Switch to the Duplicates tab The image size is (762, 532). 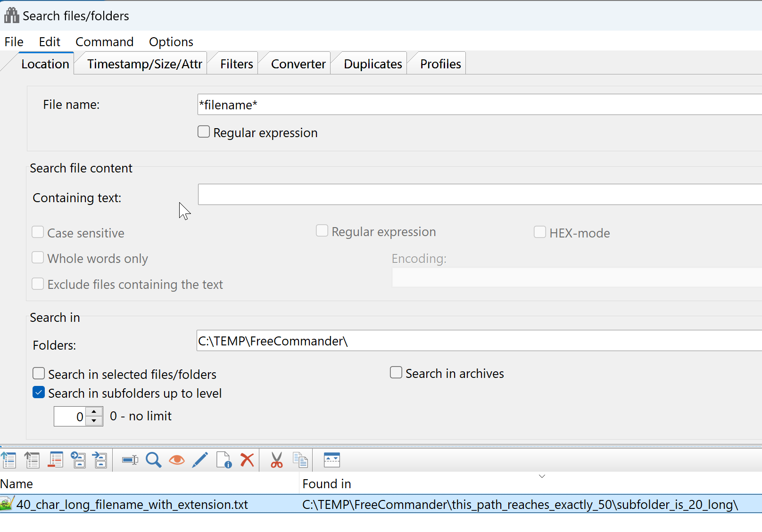[x=373, y=64]
